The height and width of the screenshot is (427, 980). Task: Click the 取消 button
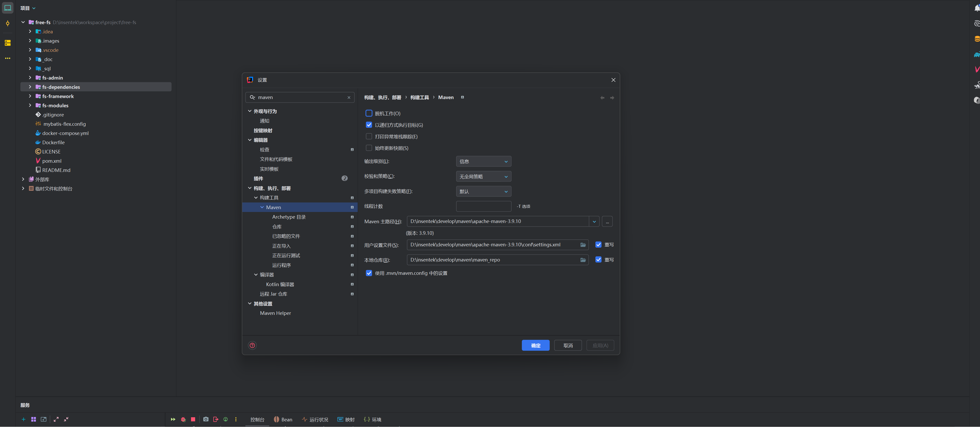tap(568, 345)
